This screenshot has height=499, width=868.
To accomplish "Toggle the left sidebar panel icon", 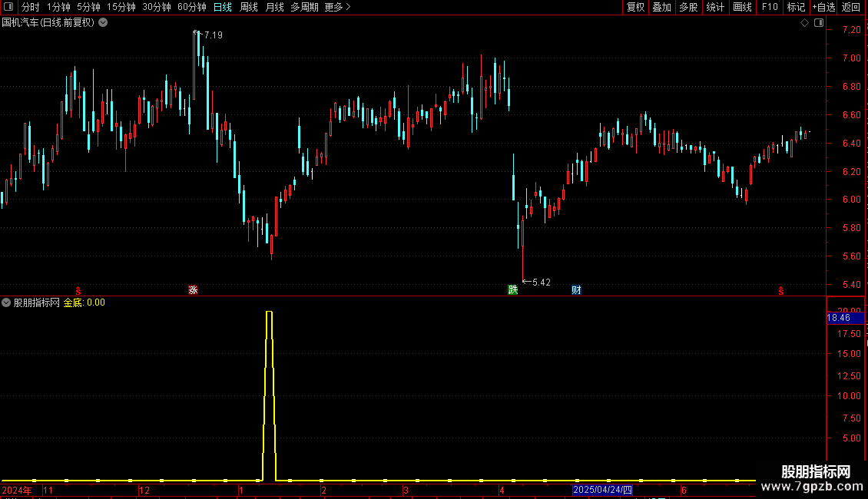I will (x=8, y=7).
